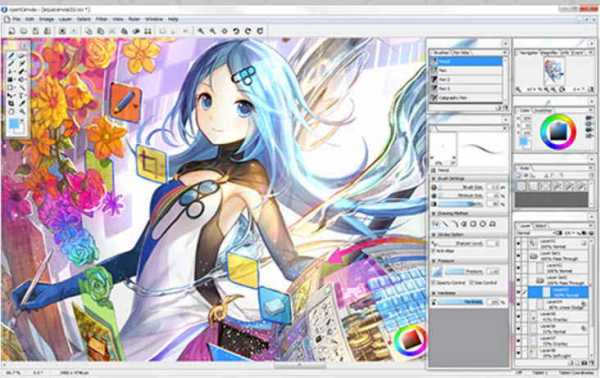Choose the freehand line drawing method icon

436,224
